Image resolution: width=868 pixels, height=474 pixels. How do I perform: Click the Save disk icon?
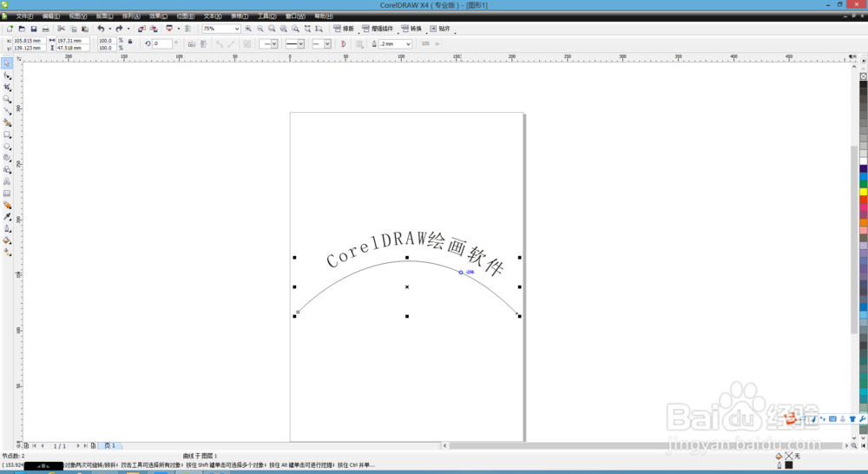[34, 29]
